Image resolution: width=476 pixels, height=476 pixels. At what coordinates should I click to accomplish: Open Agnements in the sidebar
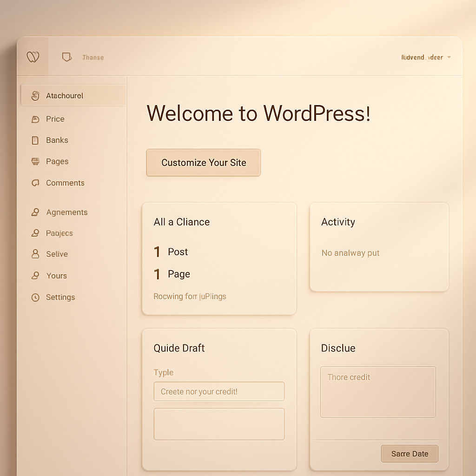coord(67,212)
